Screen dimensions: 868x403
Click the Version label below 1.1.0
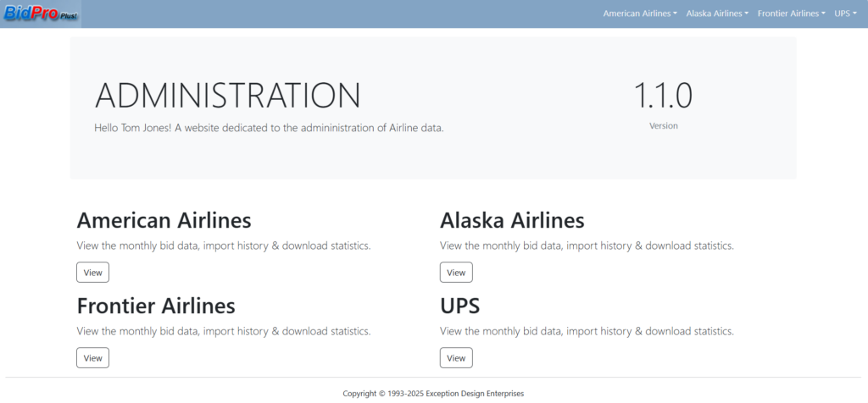[663, 125]
